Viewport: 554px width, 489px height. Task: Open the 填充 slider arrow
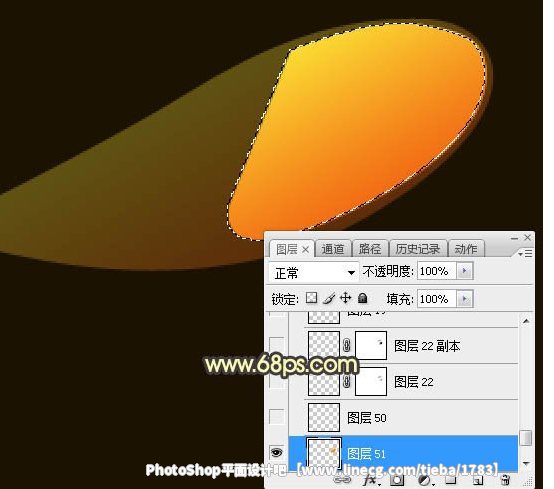465,299
